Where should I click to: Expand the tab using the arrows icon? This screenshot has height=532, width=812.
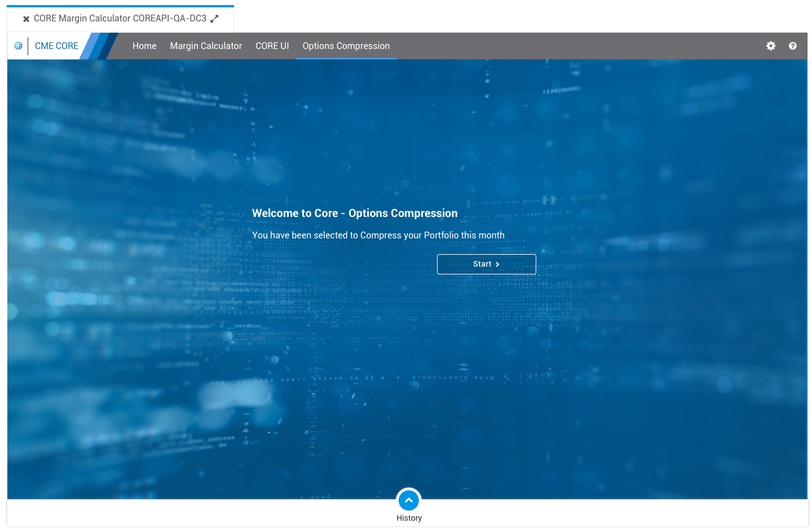tap(214, 19)
